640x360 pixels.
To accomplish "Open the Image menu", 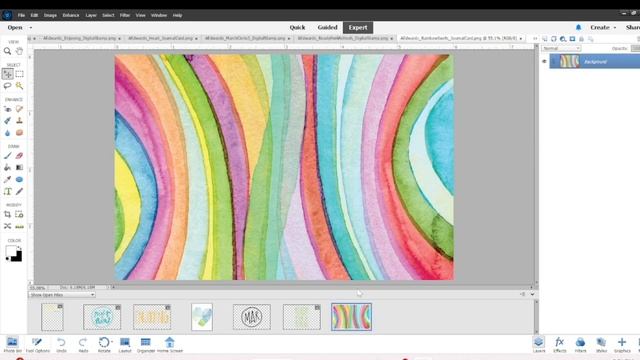I will pos(50,15).
